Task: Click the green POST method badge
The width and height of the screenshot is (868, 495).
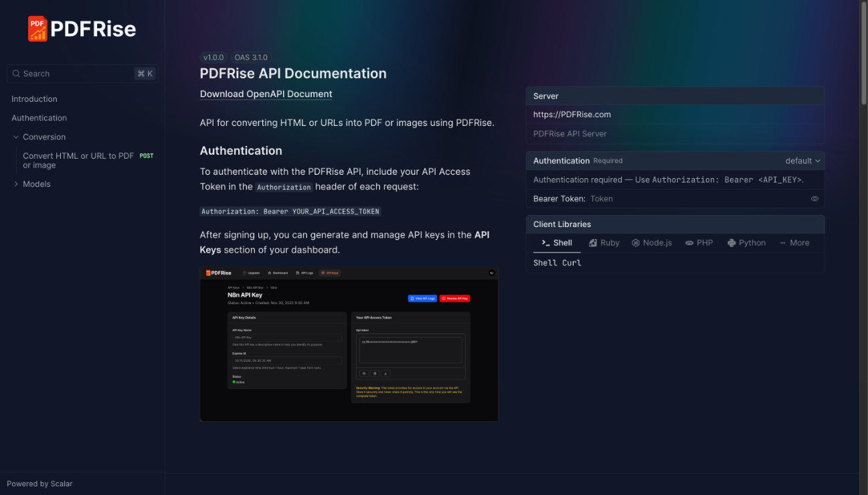Action: coord(146,155)
